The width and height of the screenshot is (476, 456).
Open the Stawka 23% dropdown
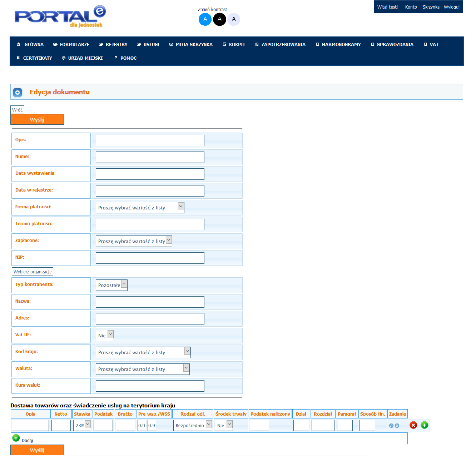click(82, 425)
